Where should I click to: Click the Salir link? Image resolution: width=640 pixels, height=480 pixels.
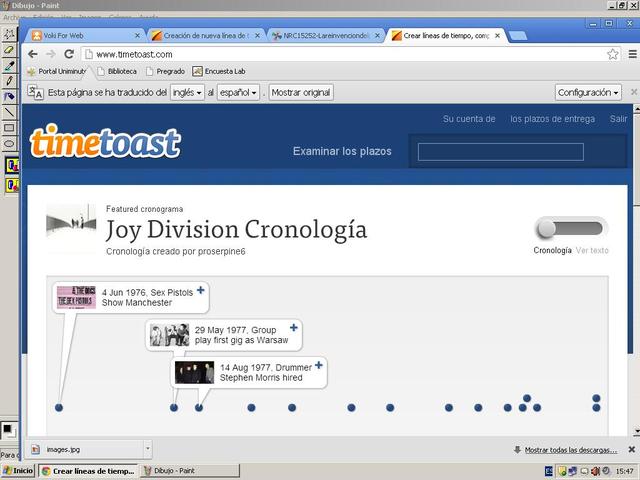click(618, 119)
